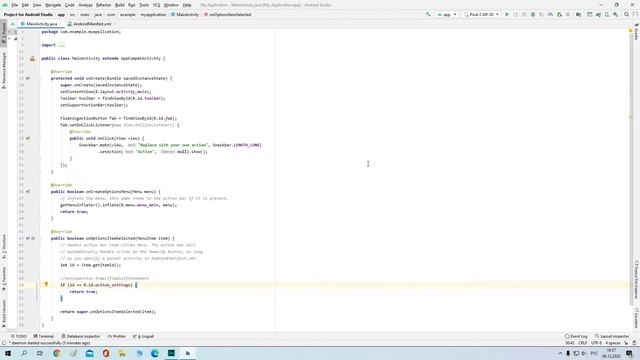Open the VCS menu
The height and width of the screenshot is (360, 640).
point(157,5)
